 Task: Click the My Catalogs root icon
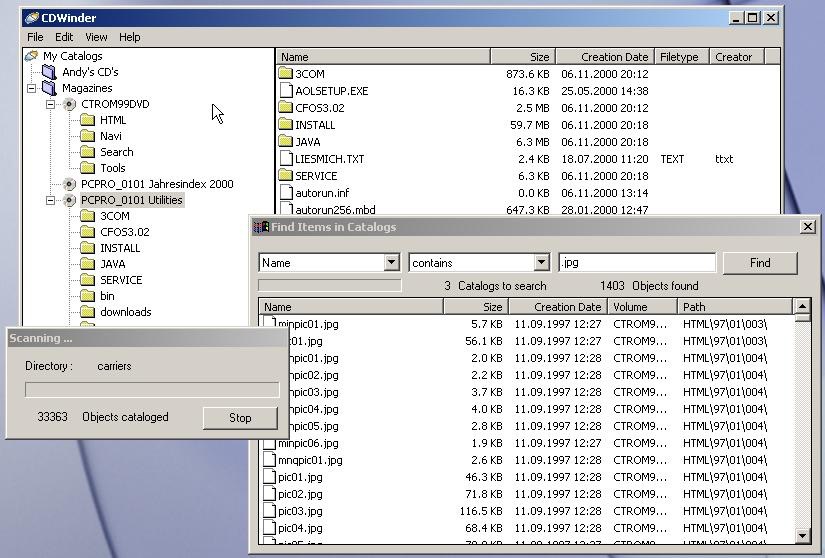click(32, 56)
